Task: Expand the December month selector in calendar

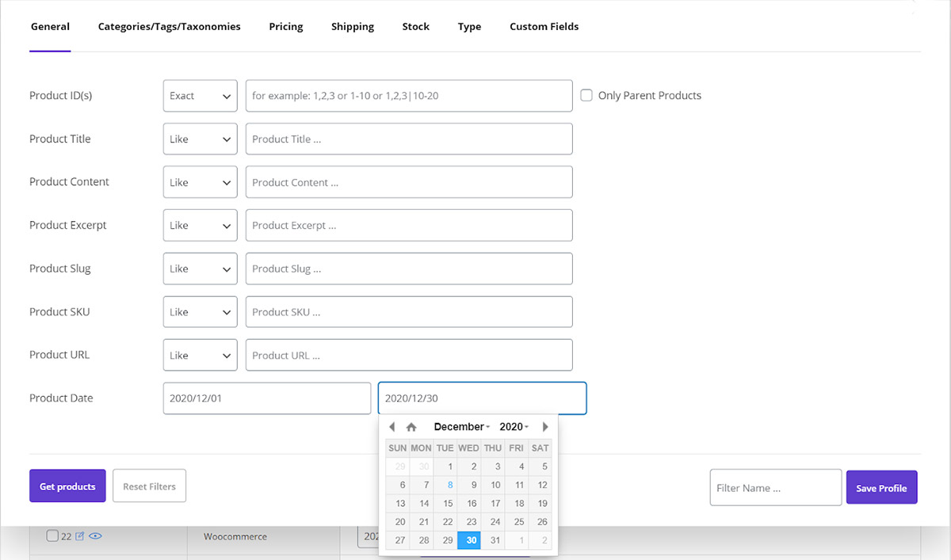Action: tap(461, 427)
